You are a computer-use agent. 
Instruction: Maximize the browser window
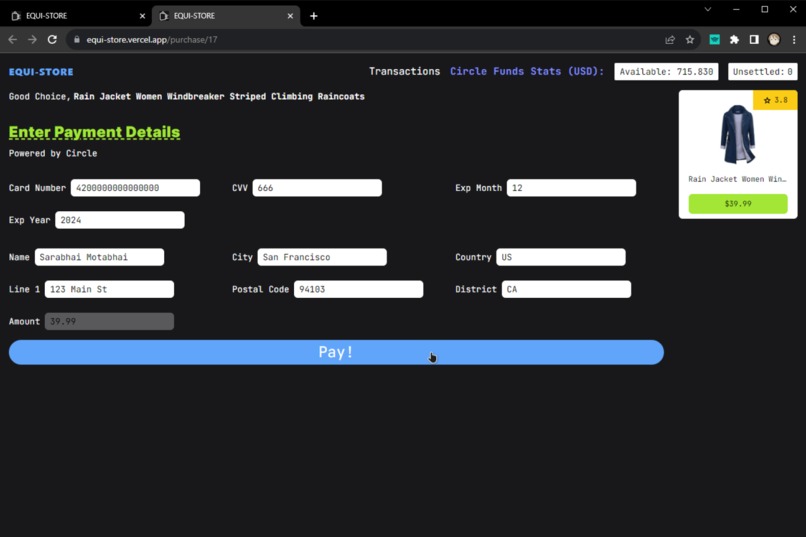point(765,9)
